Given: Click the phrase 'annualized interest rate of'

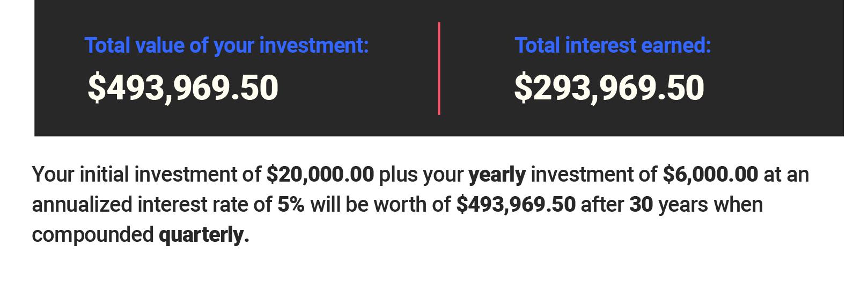Looking at the screenshot, I should tap(152, 205).
